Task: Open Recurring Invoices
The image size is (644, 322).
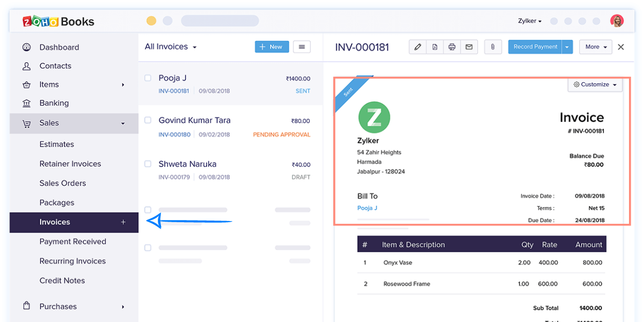Action: coord(72,261)
